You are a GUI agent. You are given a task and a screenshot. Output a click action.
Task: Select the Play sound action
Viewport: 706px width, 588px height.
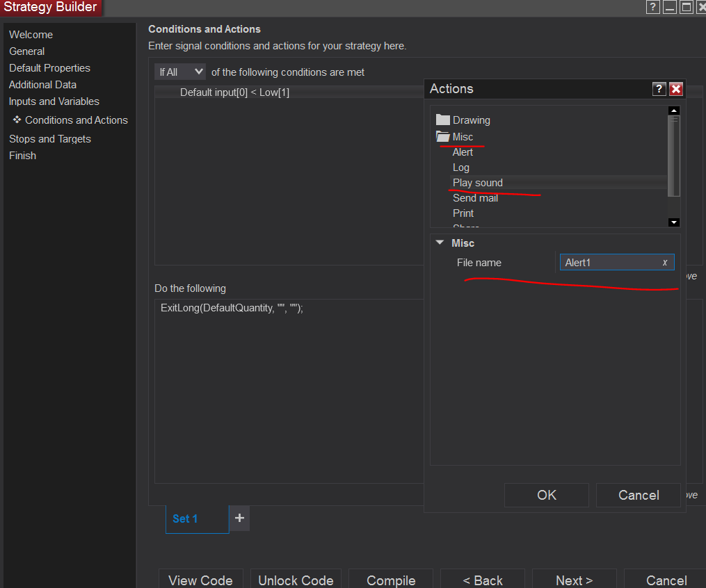[x=478, y=183]
